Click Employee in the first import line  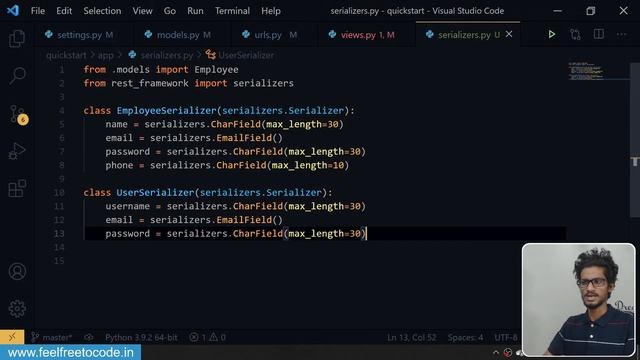pos(216,70)
